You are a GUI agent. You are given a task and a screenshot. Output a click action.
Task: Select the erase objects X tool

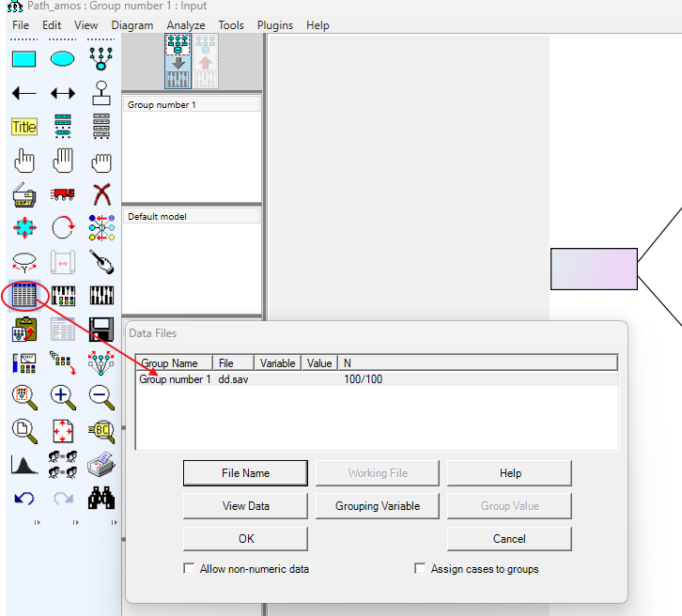(101, 194)
